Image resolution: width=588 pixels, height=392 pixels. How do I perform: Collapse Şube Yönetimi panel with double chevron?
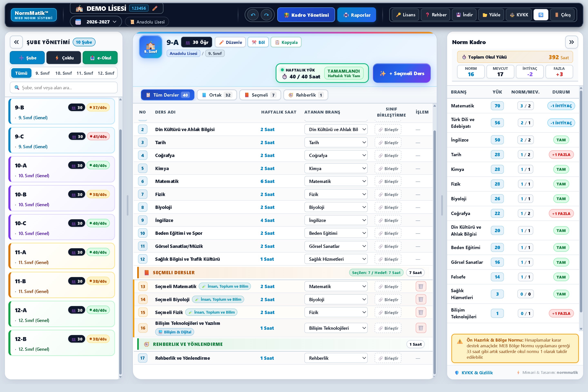click(17, 42)
